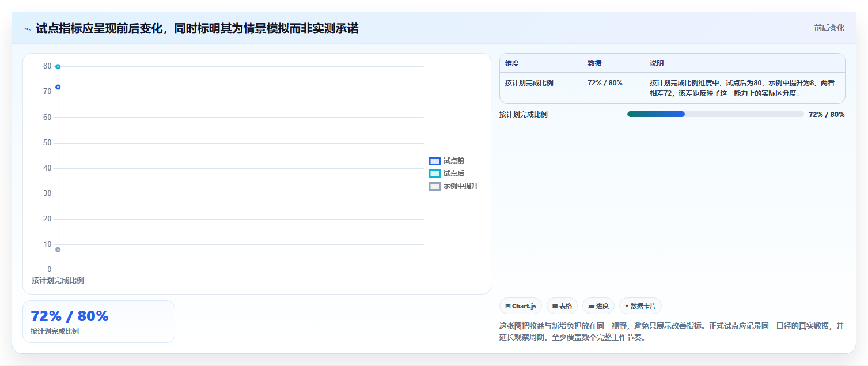Click the pulse icon beside the title
This screenshot has width=868, height=366.
pyautogui.click(x=28, y=29)
